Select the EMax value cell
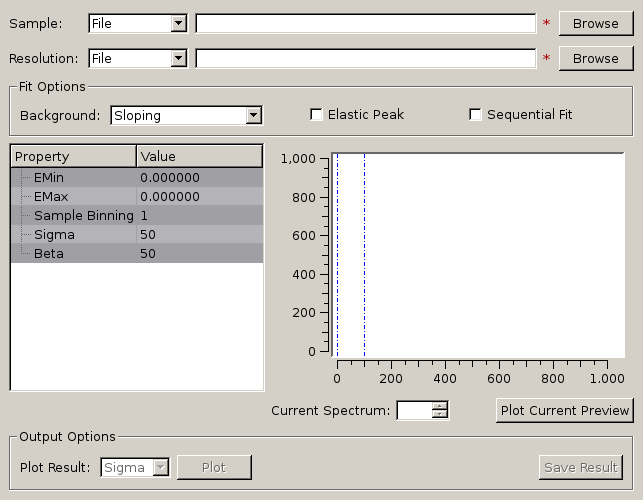The height and width of the screenshot is (500, 643). coord(199,196)
